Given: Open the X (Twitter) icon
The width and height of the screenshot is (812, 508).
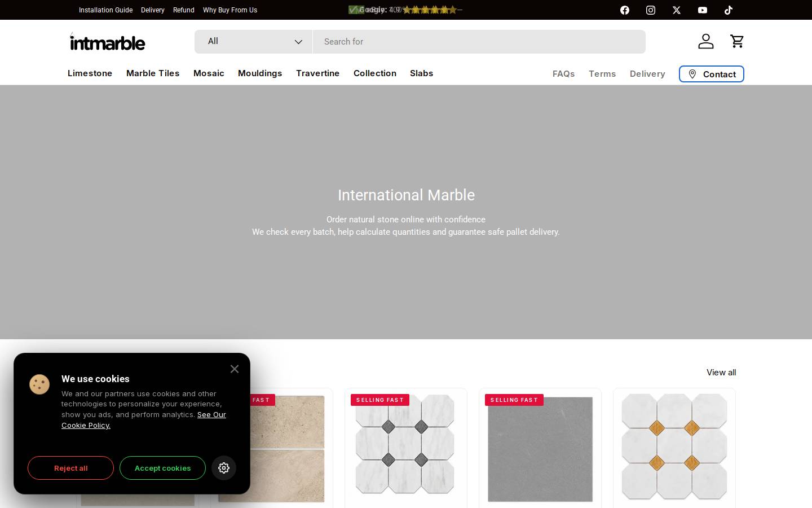Looking at the screenshot, I should coord(677,10).
